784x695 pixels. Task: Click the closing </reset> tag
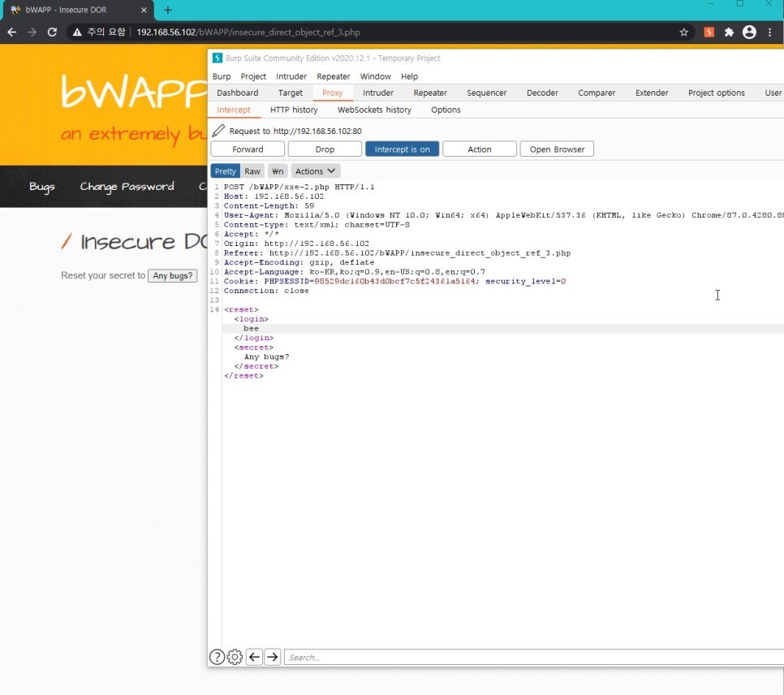coord(243,376)
